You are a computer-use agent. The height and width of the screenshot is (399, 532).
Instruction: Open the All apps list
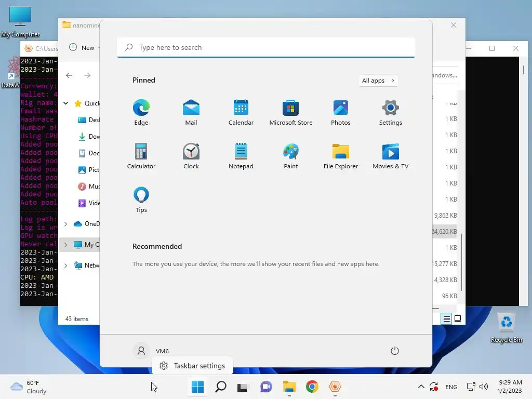click(378, 81)
